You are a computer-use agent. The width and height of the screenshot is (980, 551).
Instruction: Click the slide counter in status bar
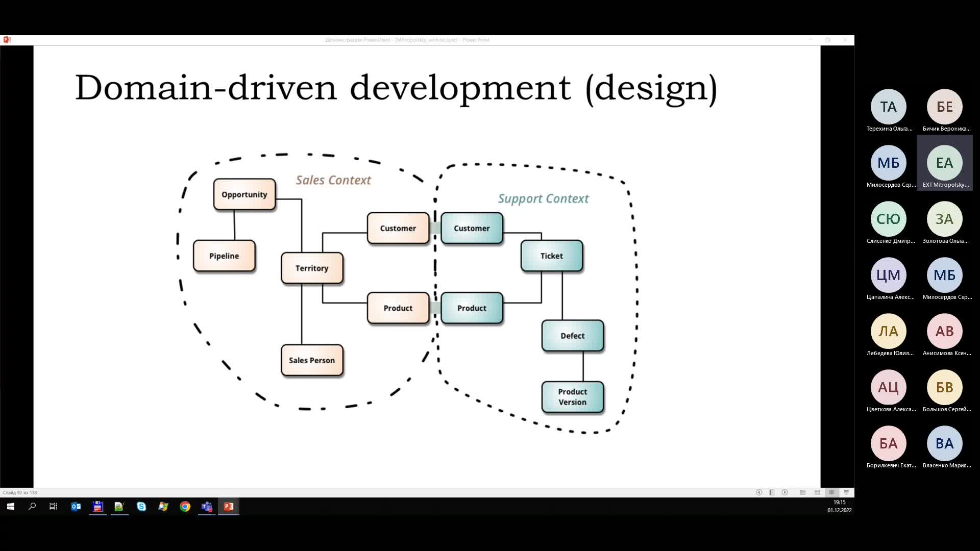(20, 493)
